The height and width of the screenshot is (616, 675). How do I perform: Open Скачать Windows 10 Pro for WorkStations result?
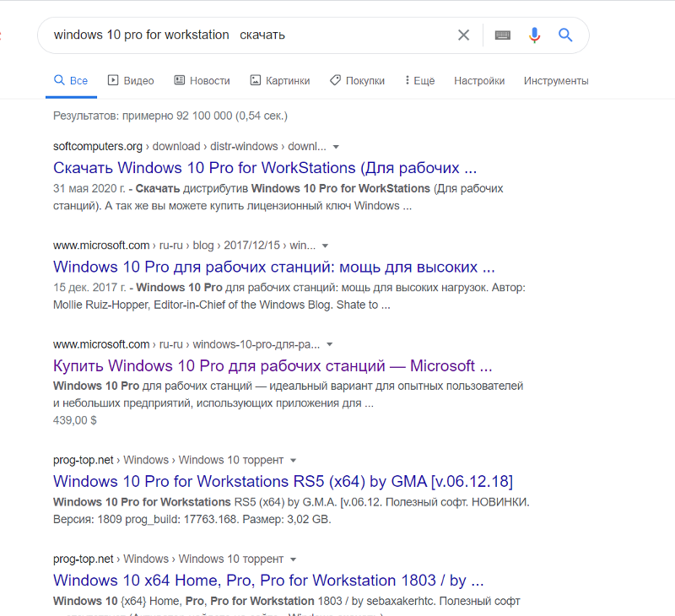tap(265, 168)
